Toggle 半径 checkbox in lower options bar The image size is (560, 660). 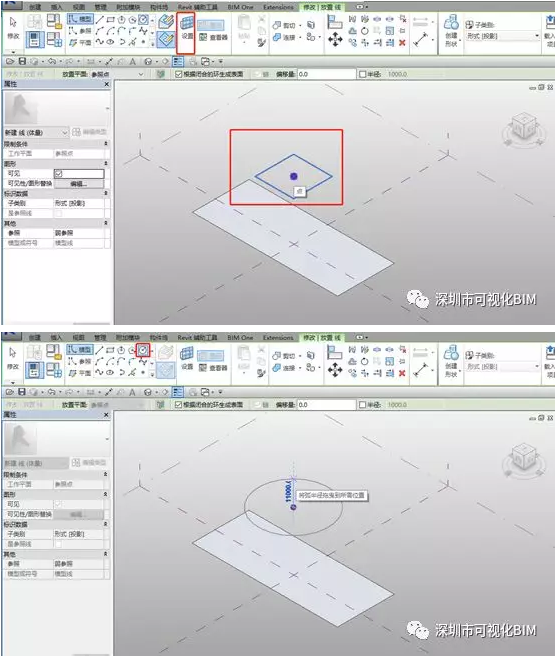362,405
